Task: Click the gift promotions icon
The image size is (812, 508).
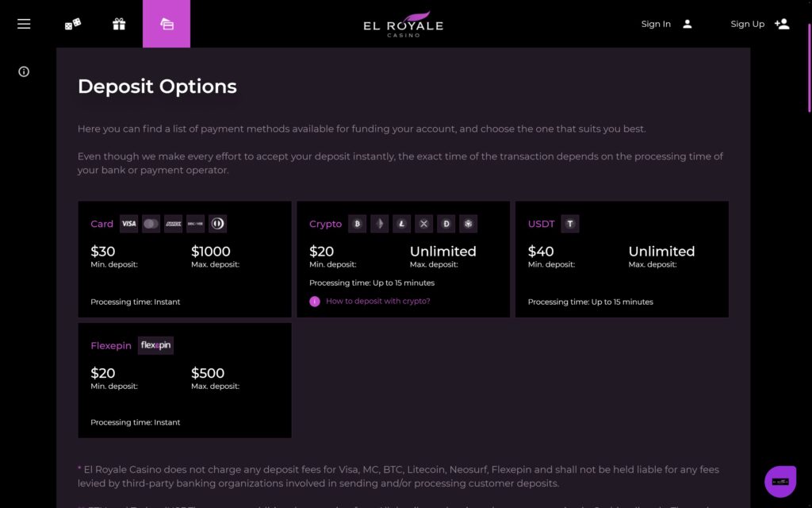Action: (119, 24)
